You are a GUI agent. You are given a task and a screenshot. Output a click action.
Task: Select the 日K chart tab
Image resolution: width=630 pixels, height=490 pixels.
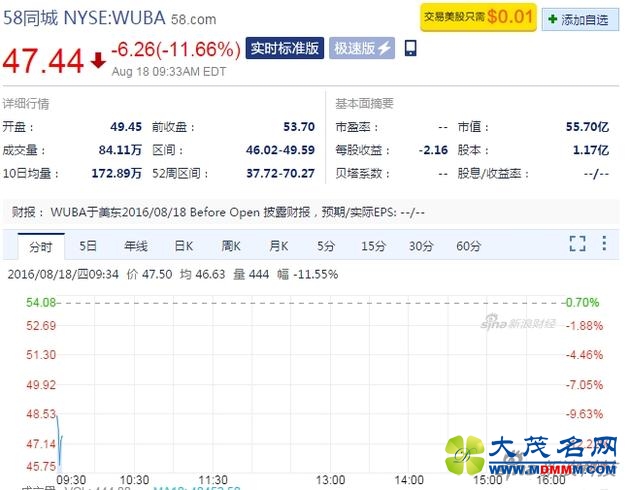tap(184, 246)
